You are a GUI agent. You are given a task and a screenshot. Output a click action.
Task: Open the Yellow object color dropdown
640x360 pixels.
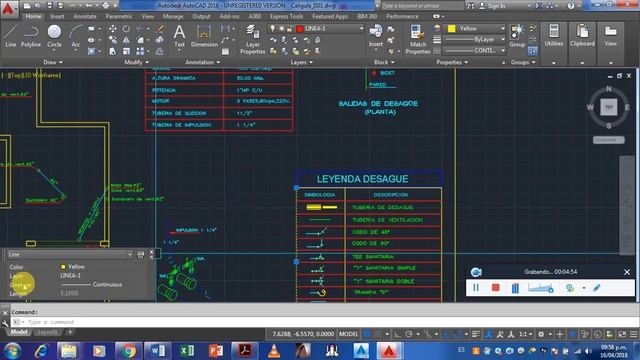(502, 29)
